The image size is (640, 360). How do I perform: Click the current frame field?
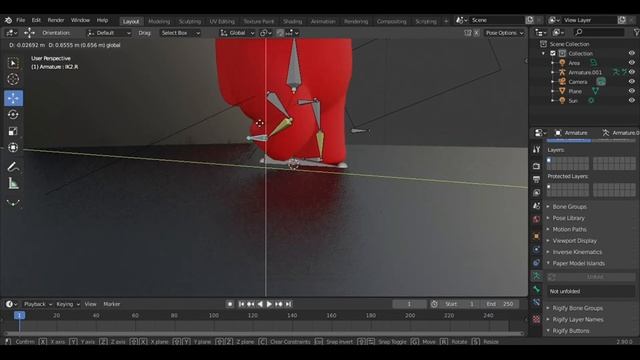[x=409, y=304]
